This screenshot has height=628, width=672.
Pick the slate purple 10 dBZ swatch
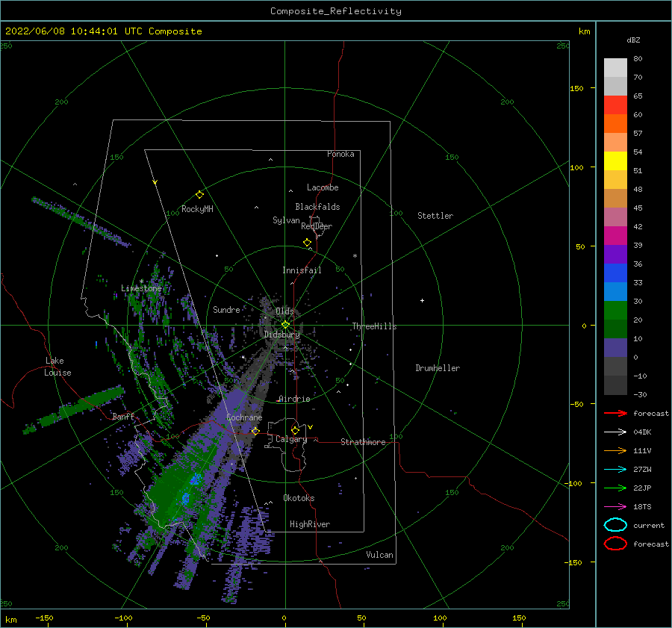[x=615, y=347]
